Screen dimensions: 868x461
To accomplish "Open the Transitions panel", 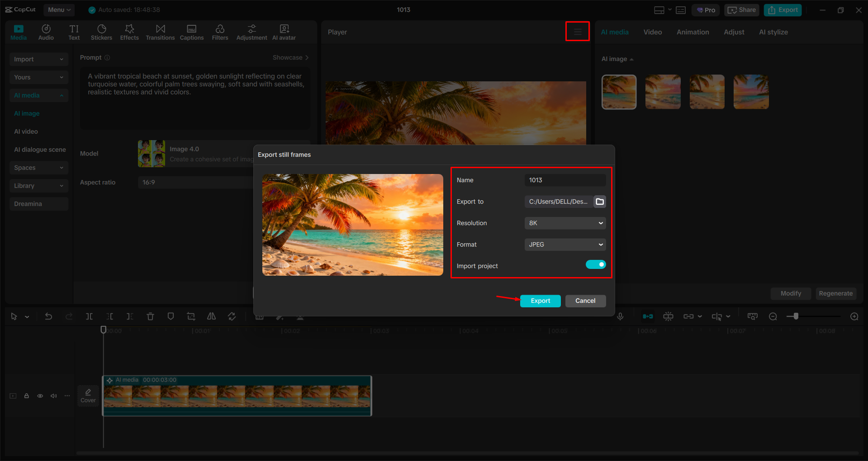I will point(160,32).
